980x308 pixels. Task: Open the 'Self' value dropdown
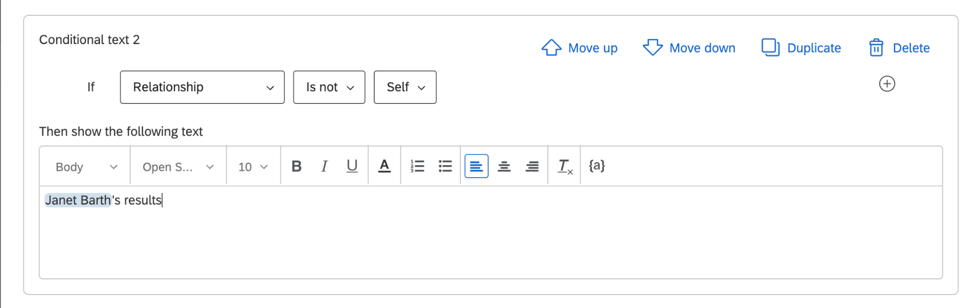(404, 87)
